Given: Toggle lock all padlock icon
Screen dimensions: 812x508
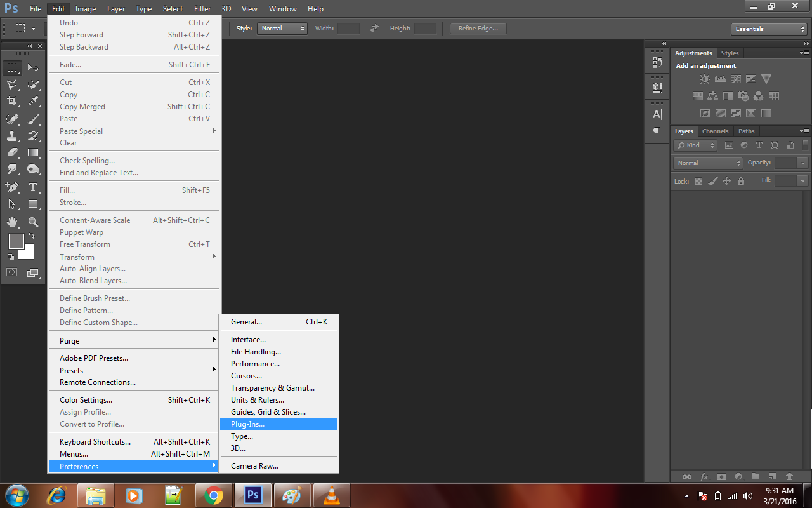Looking at the screenshot, I should pos(740,181).
